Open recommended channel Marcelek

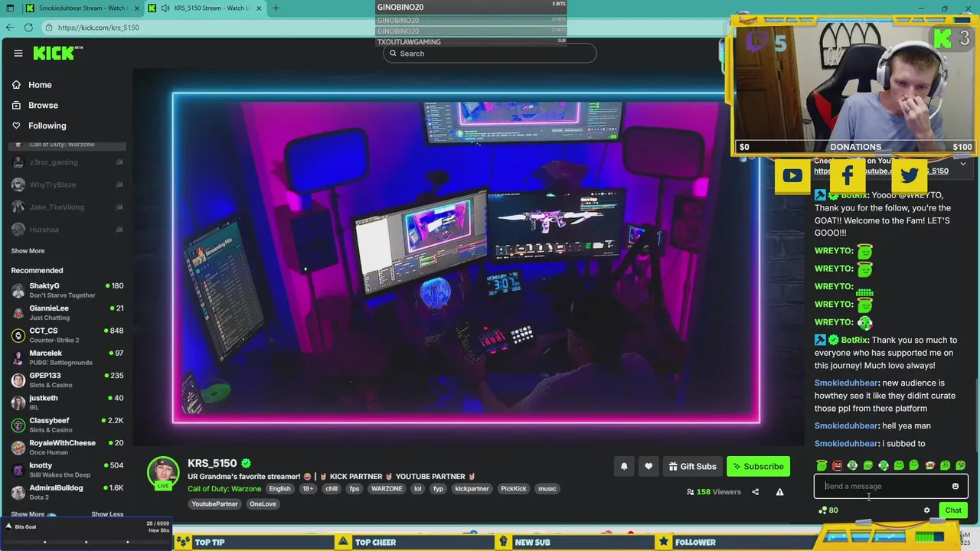point(67,357)
